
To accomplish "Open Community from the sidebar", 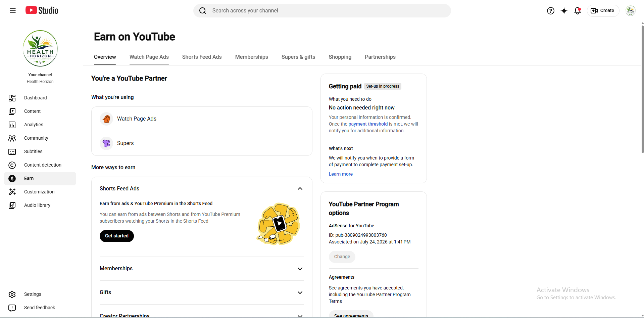I will [40, 138].
